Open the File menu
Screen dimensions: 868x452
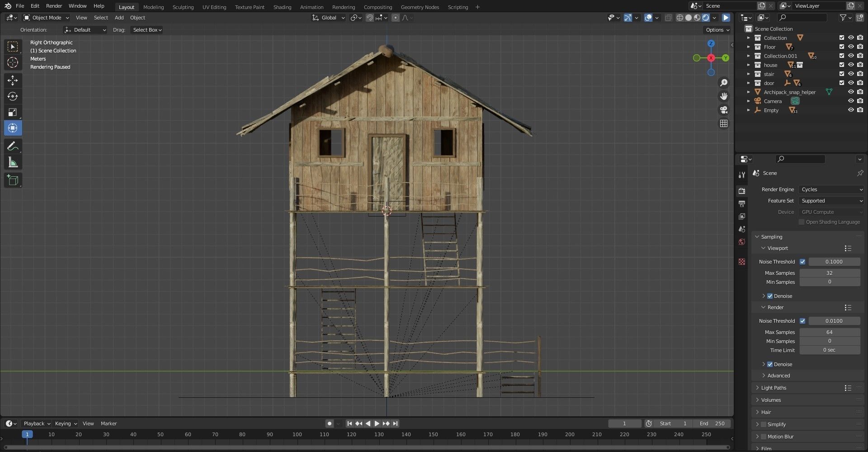20,6
